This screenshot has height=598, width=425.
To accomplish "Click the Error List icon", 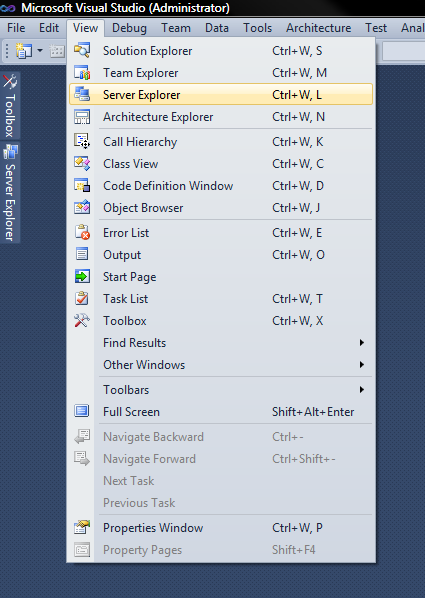I will (x=82, y=233).
